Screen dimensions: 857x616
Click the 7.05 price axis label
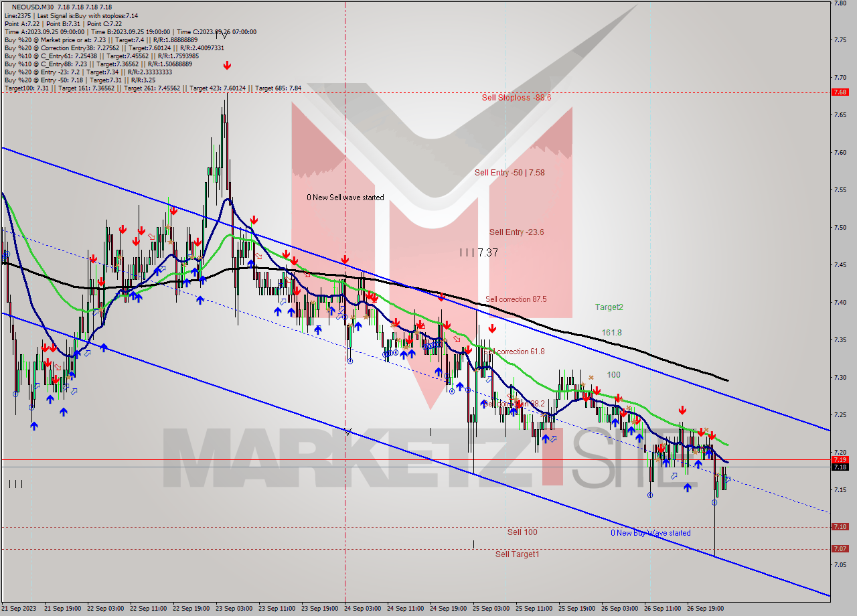[x=840, y=565]
